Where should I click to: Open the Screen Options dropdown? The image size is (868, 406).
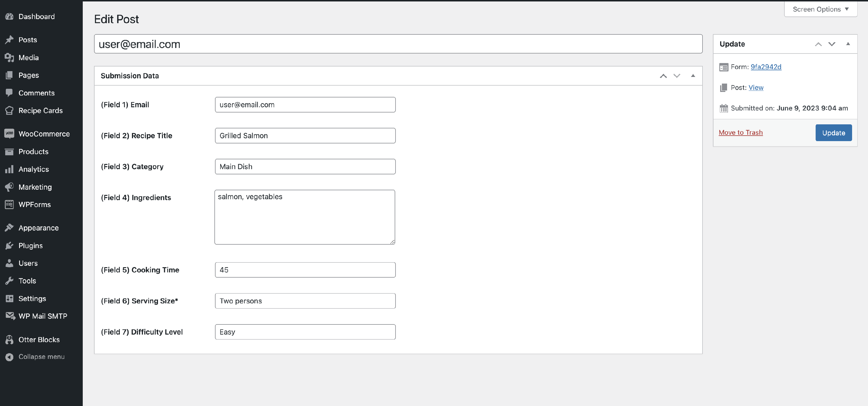coord(820,9)
